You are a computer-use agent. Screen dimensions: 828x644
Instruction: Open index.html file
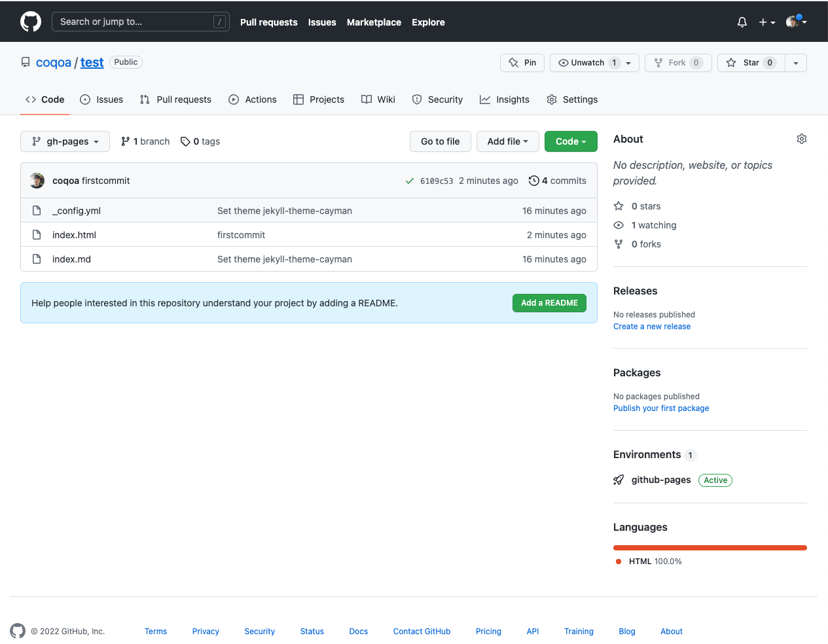point(74,235)
